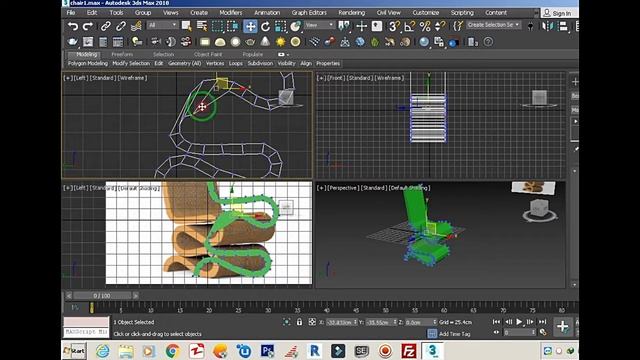This screenshot has height=360, width=640.
Task: Click the Sign In button
Action: [558, 13]
